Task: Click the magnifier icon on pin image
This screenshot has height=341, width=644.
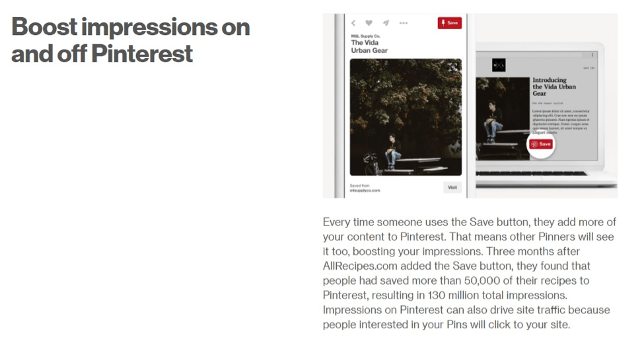Action: click(453, 67)
